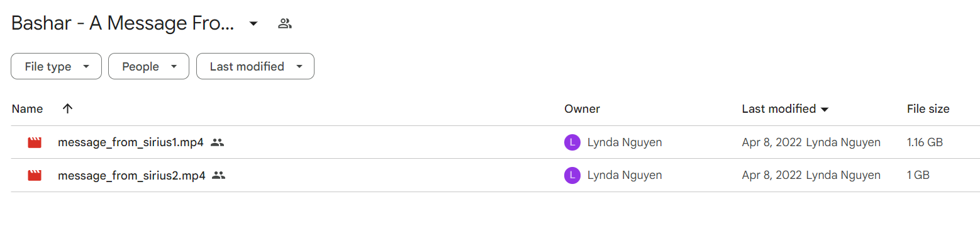Open the File type filter dropdown
980x235 pixels.
56,66
